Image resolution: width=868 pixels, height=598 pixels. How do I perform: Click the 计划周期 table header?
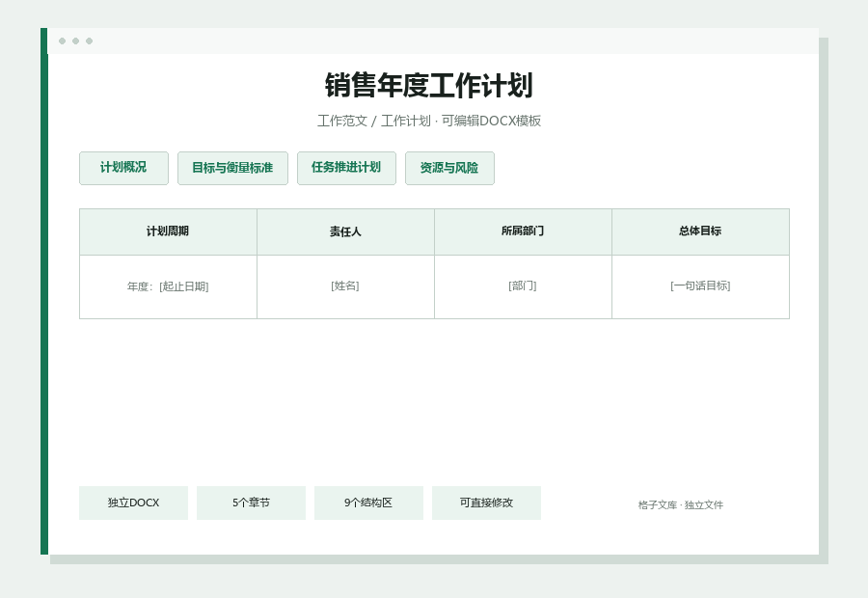(x=168, y=231)
